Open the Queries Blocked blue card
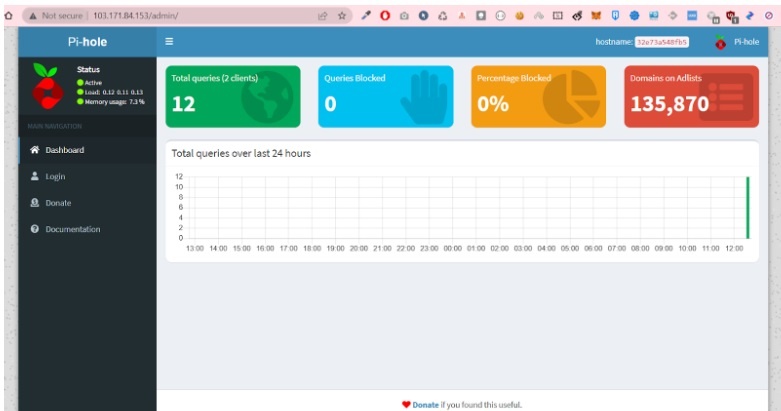 [x=386, y=97]
